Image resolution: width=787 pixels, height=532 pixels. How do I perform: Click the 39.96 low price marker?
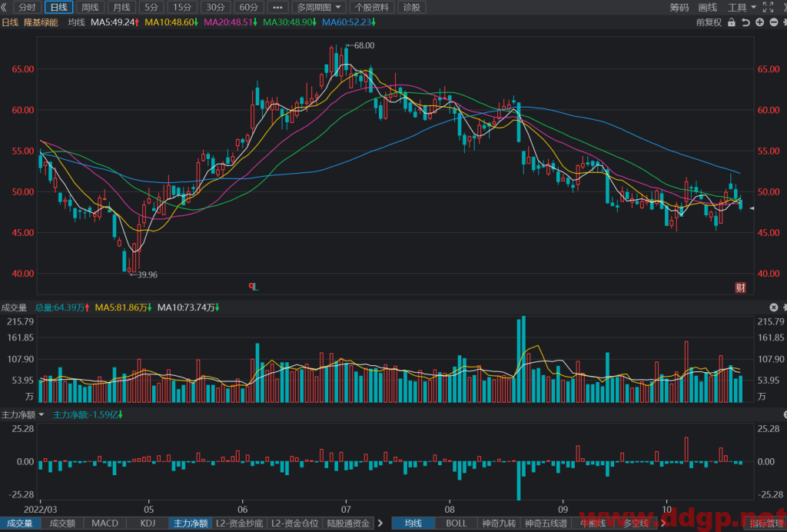[x=144, y=274]
